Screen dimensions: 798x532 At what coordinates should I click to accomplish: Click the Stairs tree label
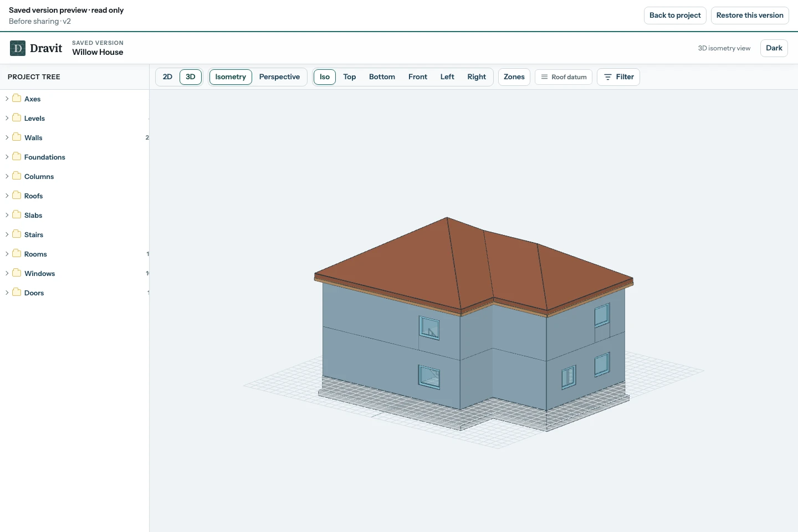pyautogui.click(x=34, y=235)
